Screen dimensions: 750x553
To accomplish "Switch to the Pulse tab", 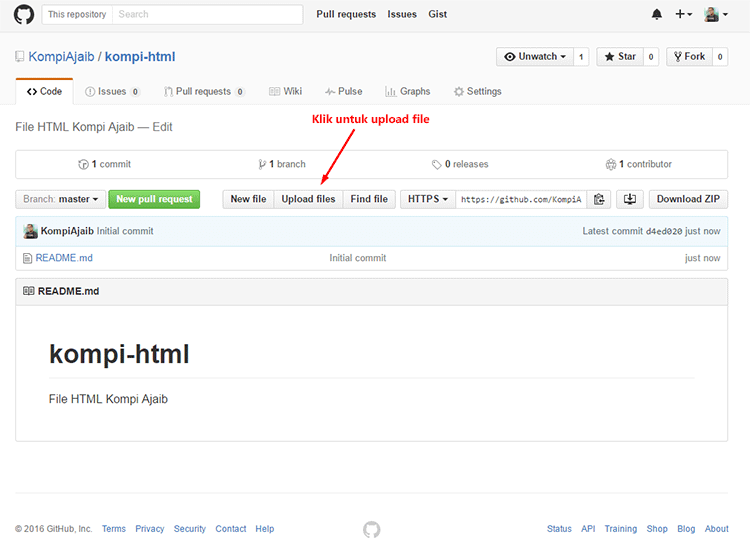I will pyautogui.click(x=343, y=91).
